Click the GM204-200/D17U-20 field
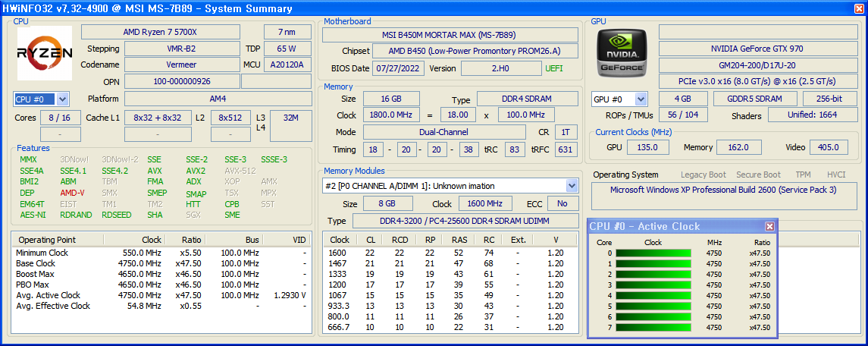The height and width of the screenshot is (346, 868). pyautogui.click(x=757, y=65)
